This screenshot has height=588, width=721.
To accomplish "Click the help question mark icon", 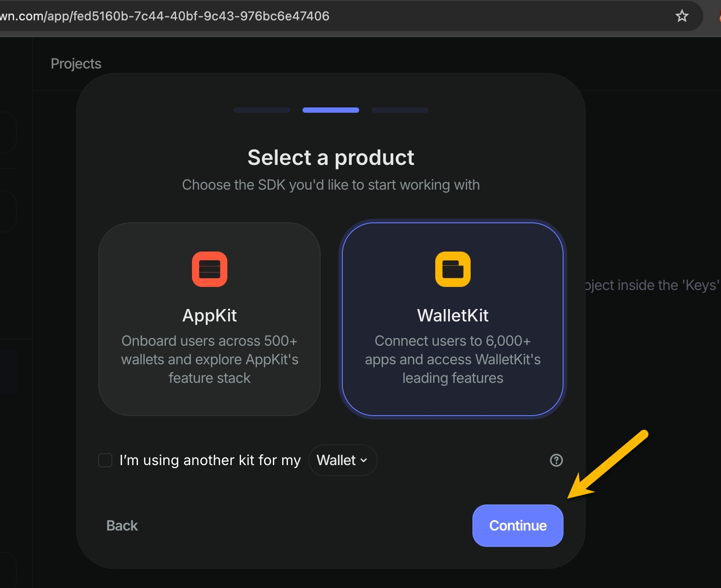I will coord(556,460).
